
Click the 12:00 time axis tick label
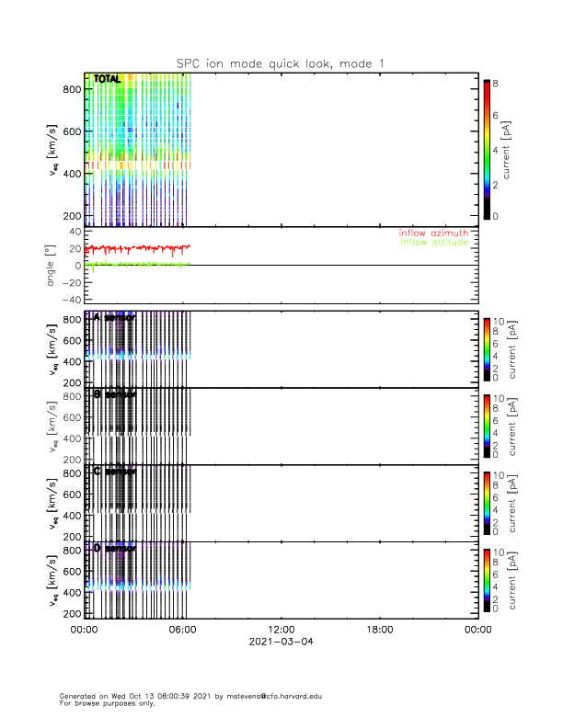281,630
